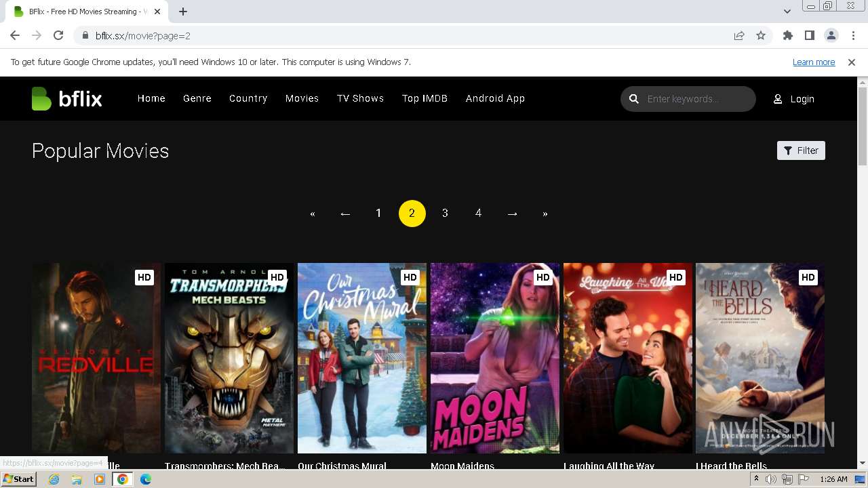The width and height of the screenshot is (868, 488).
Task: Click the taskbar clock
Action: click(833, 479)
